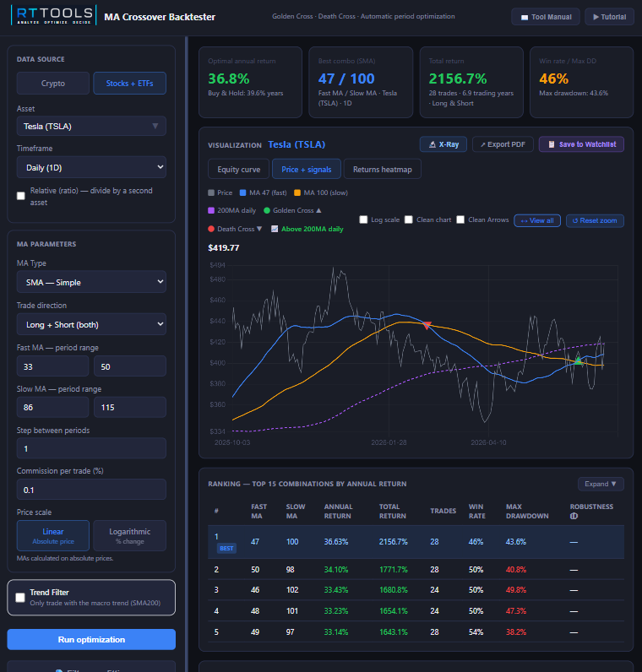642x672 pixels.
Task: Reset the chart zoom
Action: (x=595, y=220)
